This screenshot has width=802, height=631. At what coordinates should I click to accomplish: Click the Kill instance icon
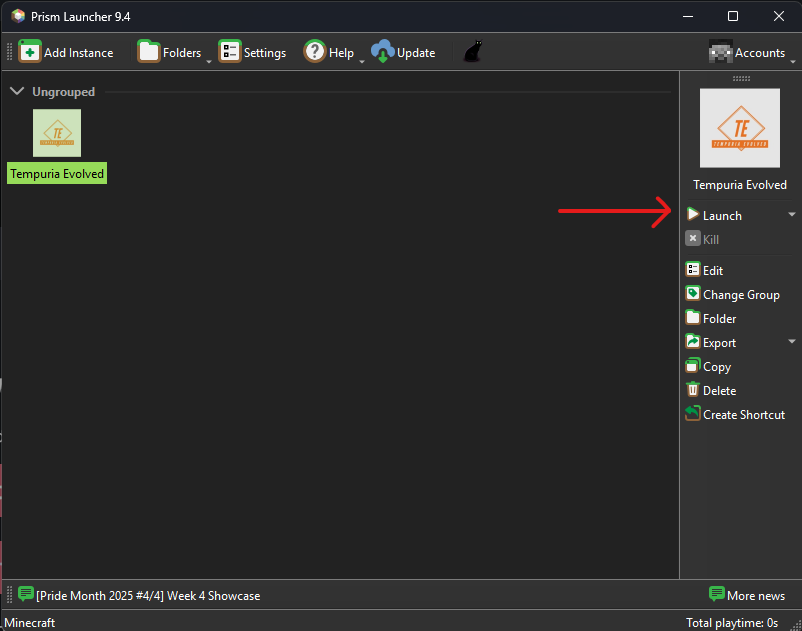(x=693, y=238)
